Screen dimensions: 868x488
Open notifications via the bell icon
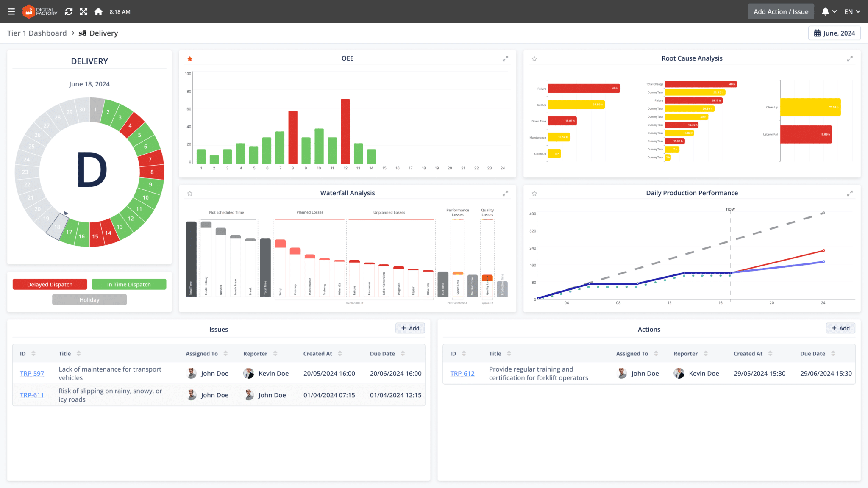(x=826, y=11)
